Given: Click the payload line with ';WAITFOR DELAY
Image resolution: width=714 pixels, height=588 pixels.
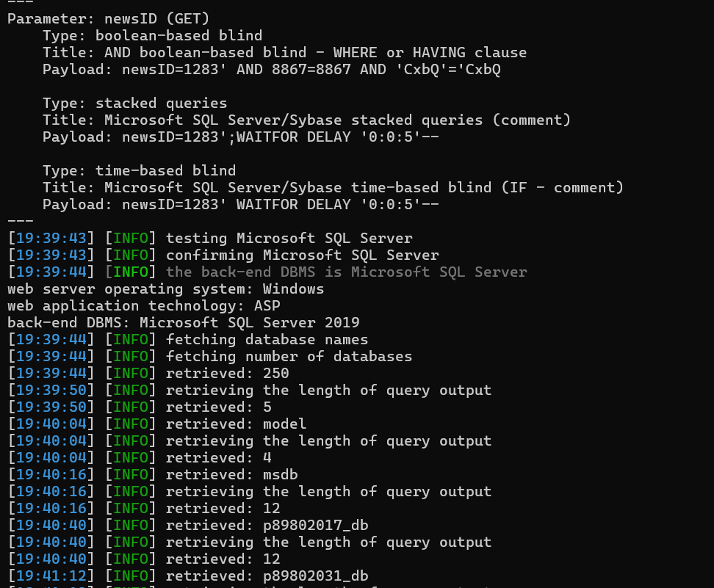Looking at the screenshot, I should point(241,137).
